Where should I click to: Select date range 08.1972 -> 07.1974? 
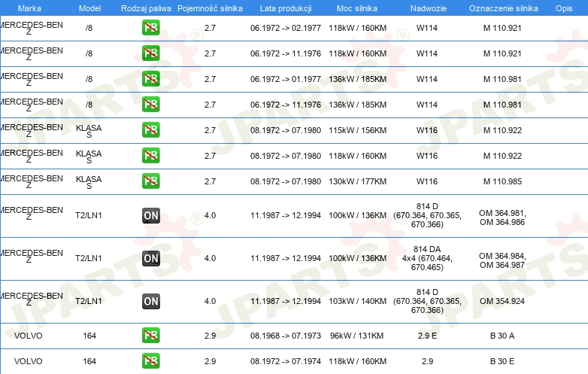[286, 361]
